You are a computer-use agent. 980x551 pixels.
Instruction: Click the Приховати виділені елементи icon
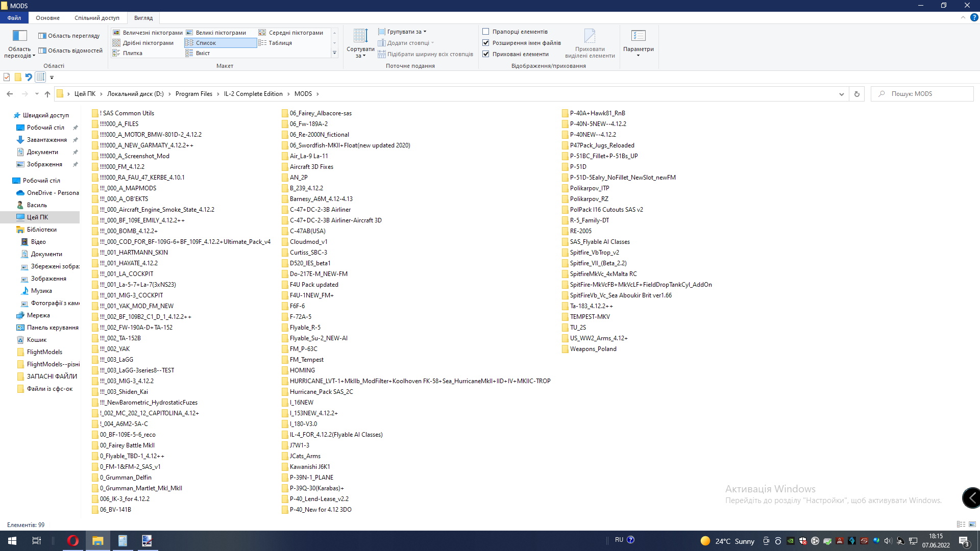tap(590, 36)
